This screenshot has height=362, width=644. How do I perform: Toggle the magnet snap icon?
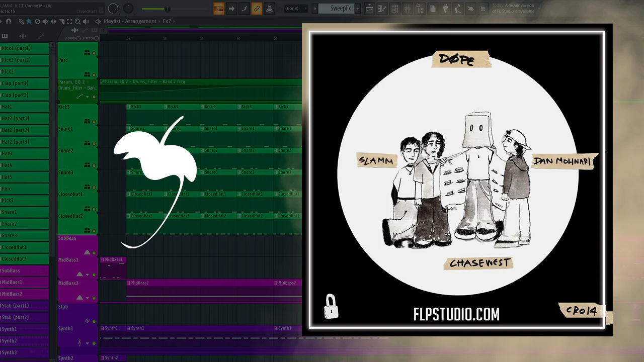click(9, 22)
